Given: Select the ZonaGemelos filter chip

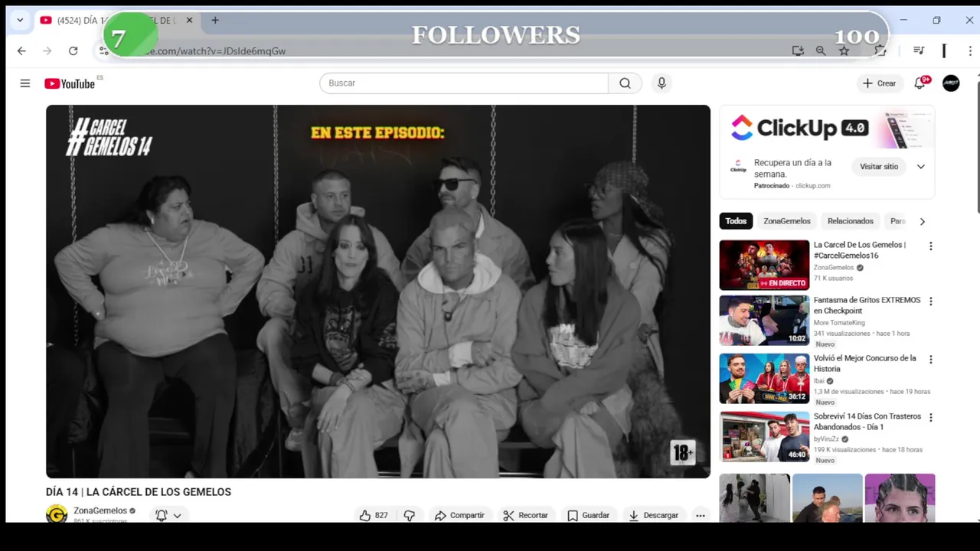Looking at the screenshot, I should coord(787,221).
